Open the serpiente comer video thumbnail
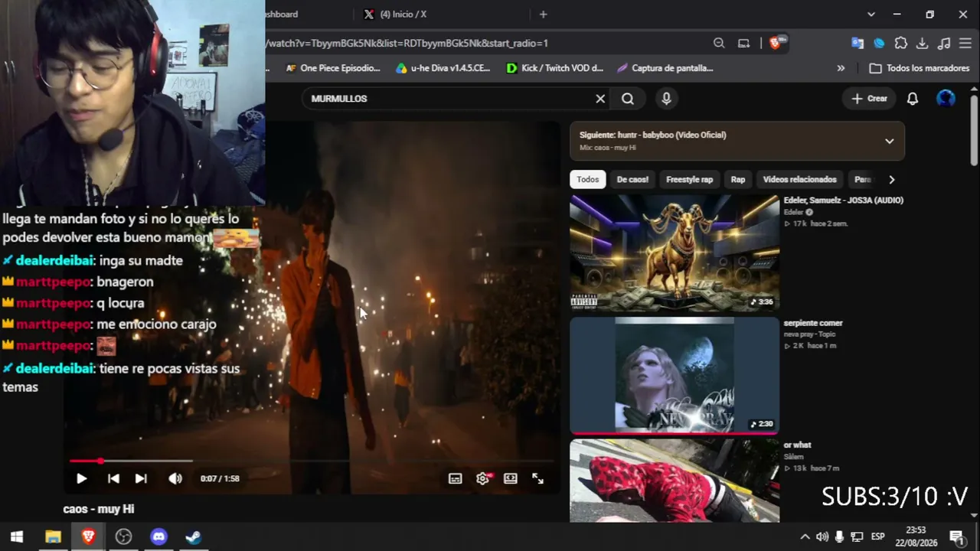Viewport: 980px width, 551px height. coord(675,375)
